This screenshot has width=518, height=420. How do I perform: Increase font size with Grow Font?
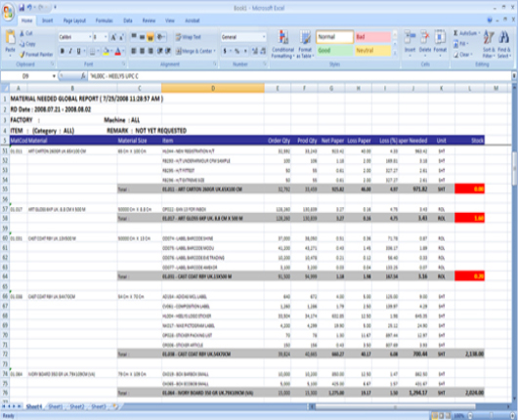tap(113, 37)
